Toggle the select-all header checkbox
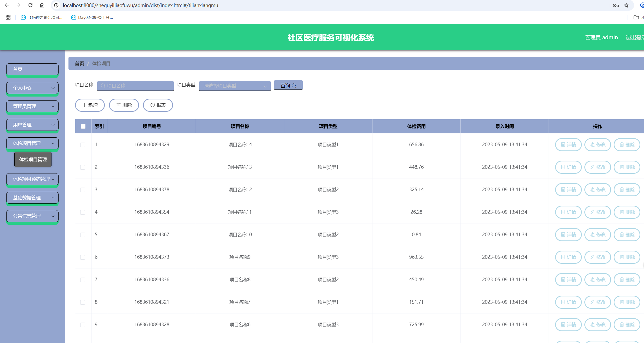Image resolution: width=644 pixels, height=343 pixels. pyautogui.click(x=83, y=126)
